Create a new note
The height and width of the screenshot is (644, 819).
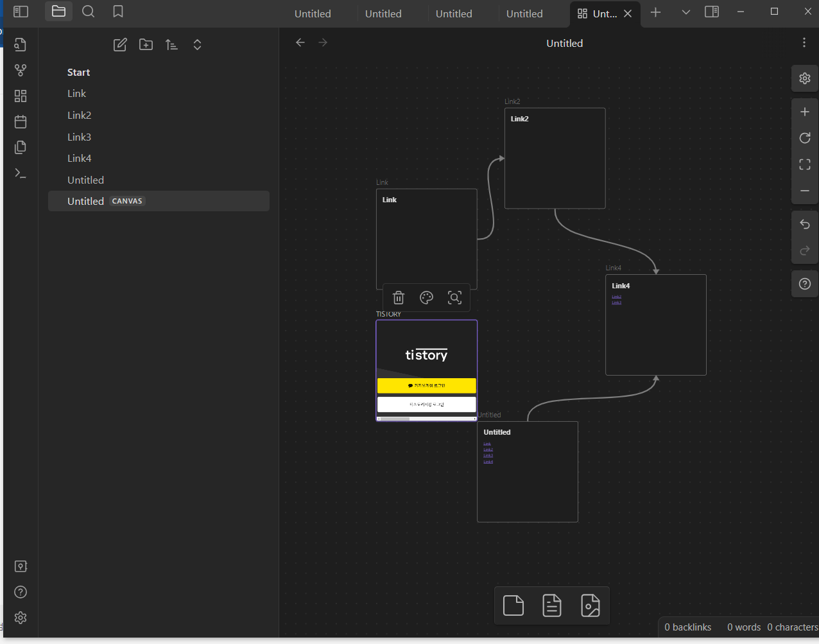pos(120,44)
